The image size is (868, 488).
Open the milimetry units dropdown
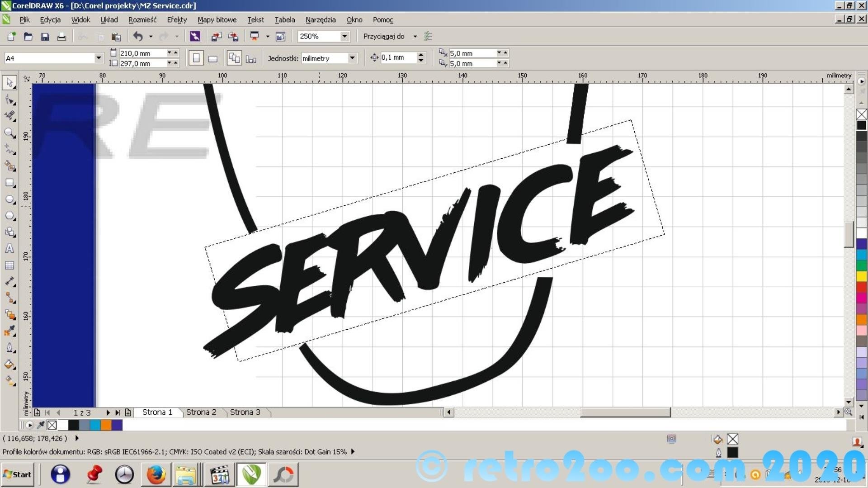352,58
